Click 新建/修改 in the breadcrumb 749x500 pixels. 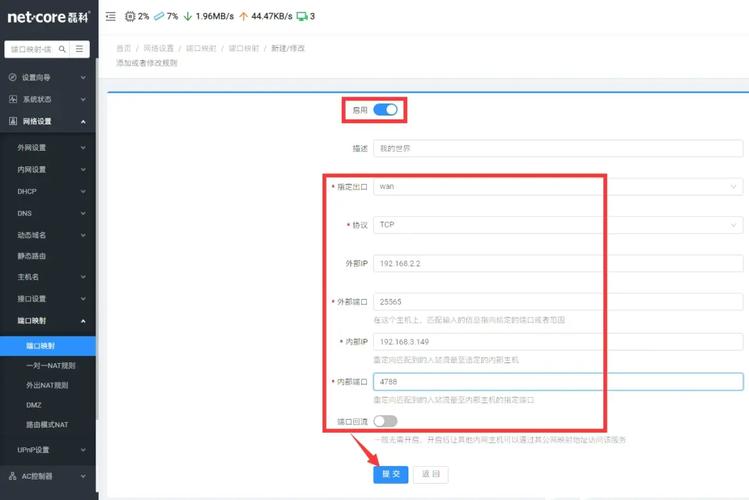(288, 48)
